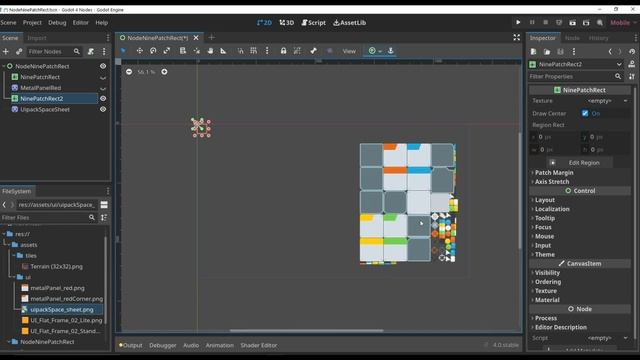640x360 pixels.
Task: Uncheck the Draw Center On checkbox
Action: [585, 113]
